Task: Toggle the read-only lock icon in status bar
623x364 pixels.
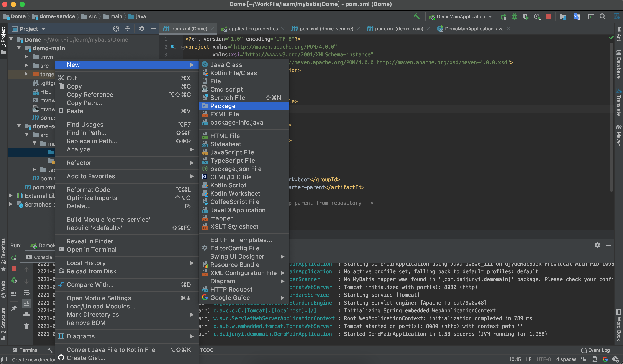Action: 584,359
